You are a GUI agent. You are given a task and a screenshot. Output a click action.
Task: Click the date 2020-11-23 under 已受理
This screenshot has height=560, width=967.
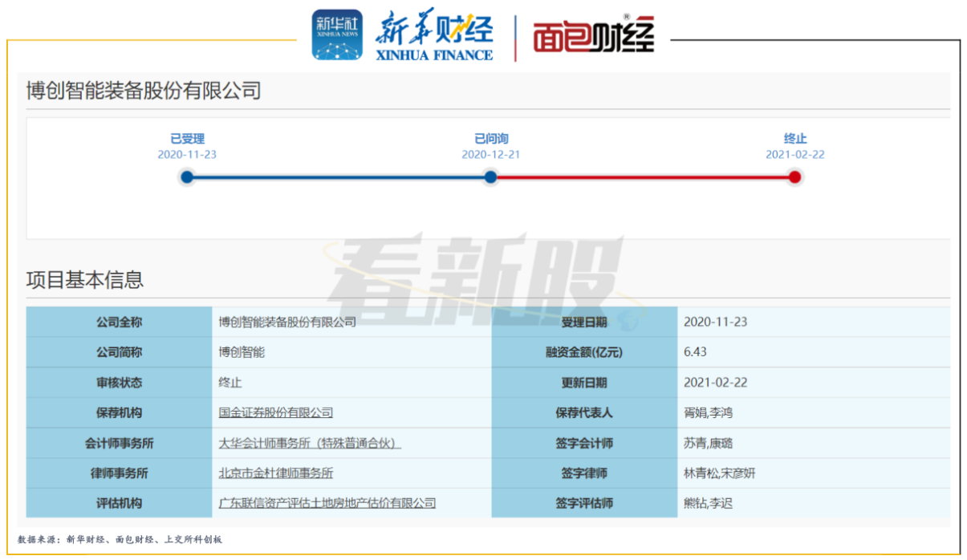[x=187, y=154]
